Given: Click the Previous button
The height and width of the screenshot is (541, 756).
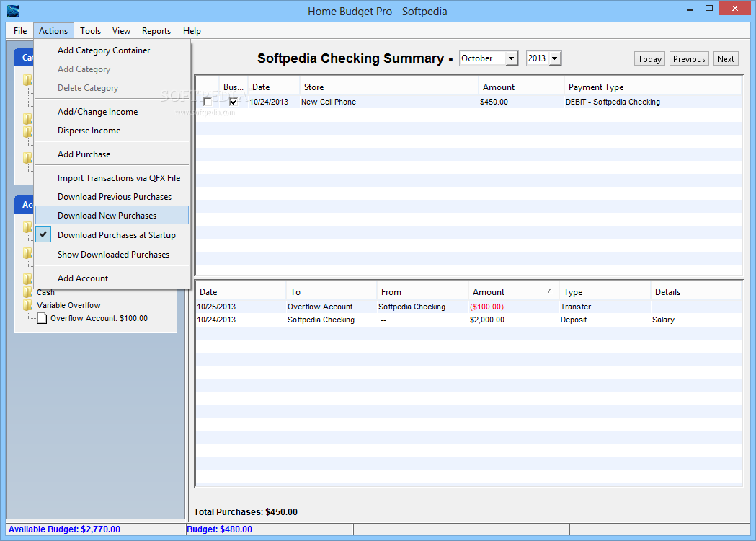Looking at the screenshot, I should click(689, 59).
